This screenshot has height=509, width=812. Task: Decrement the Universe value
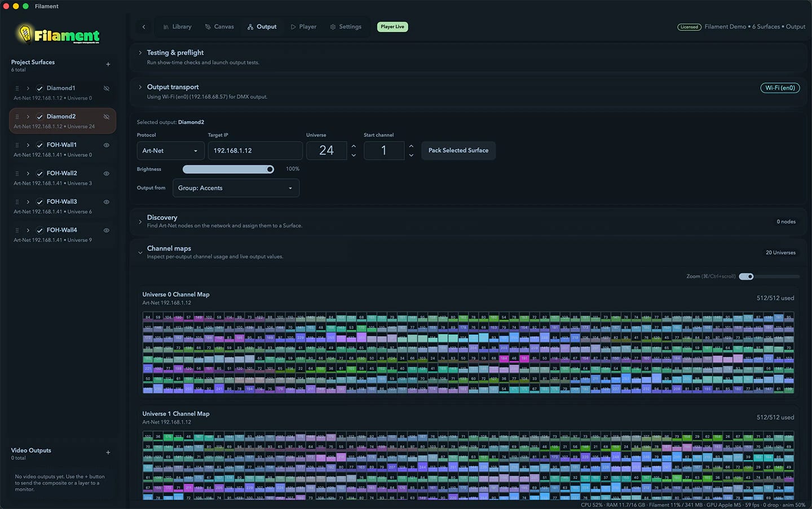point(354,155)
